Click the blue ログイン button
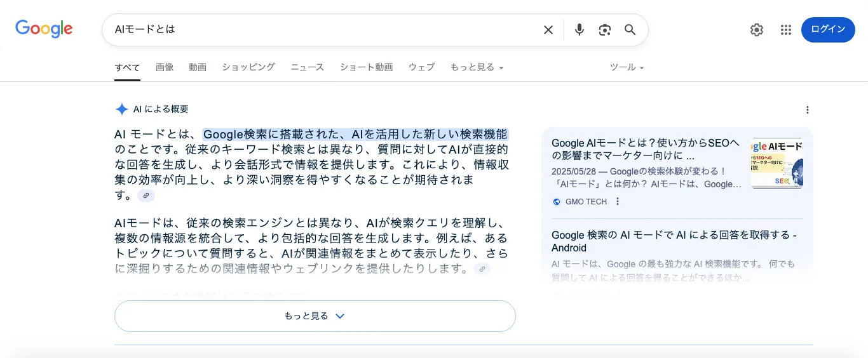The width and height of the screenshot is (868, 358). (828, 30)
